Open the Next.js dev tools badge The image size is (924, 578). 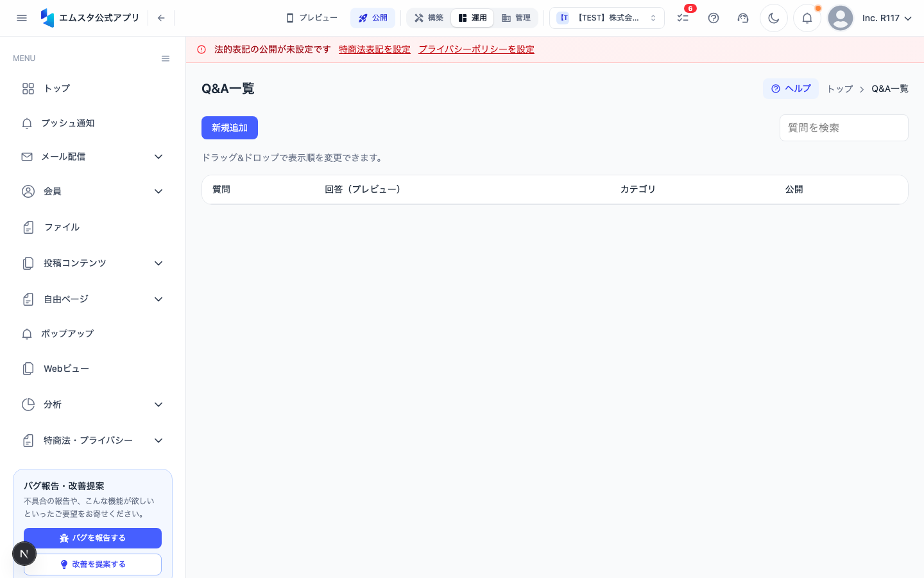24,554
